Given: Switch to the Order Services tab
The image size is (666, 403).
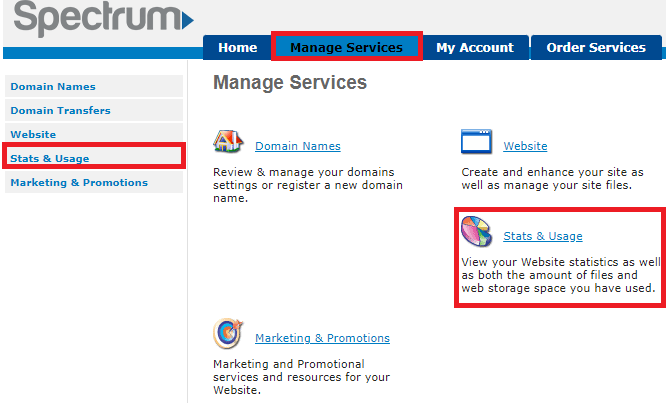Looking at the screenshot, I should pyautogui.click(x=595, y=48).
